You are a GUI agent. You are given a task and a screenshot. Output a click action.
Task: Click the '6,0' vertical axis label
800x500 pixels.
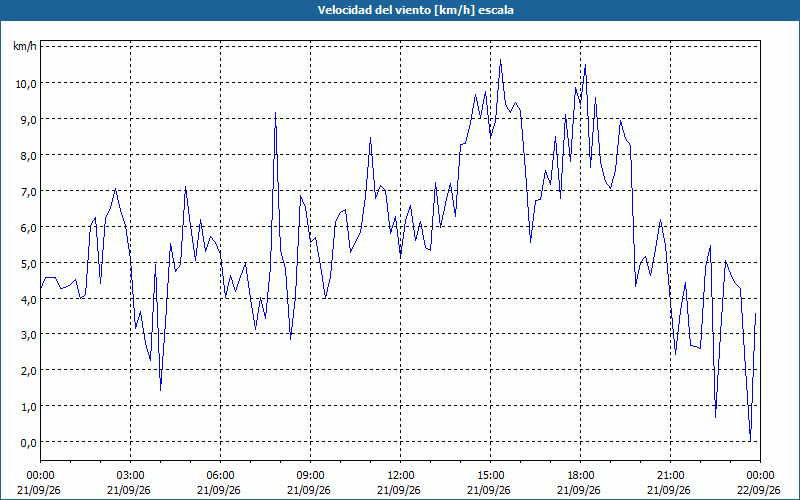click(28, 228)
